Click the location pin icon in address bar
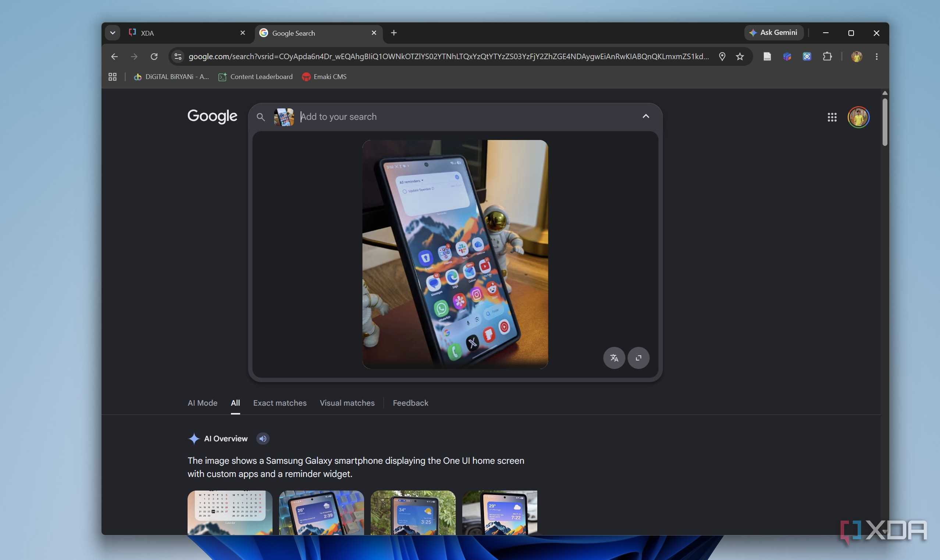The image size is (940, 560). pyautogui.click(x=722, y=57)
